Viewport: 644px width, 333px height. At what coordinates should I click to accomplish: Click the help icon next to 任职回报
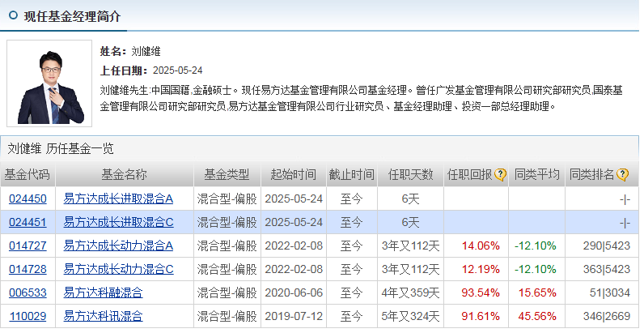tap(500, 175)
